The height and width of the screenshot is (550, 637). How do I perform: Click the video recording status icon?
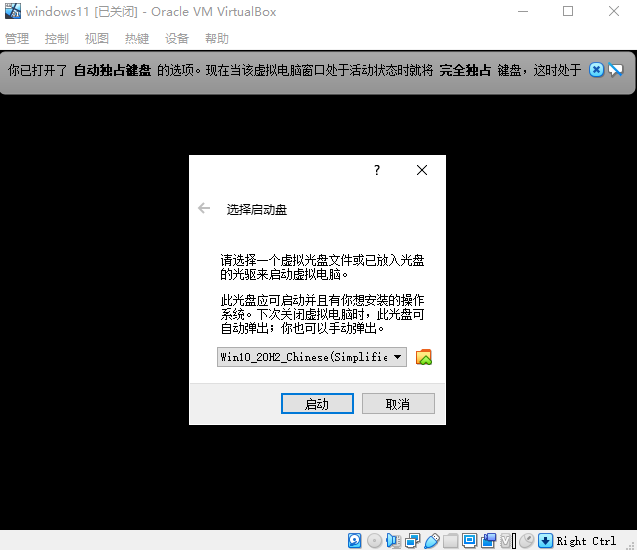pos(489,541)
